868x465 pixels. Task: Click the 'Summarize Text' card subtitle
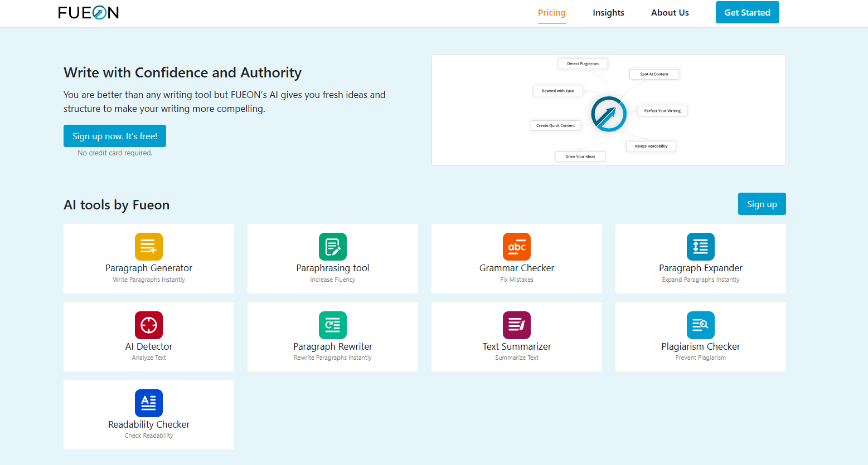click(517, 358)
